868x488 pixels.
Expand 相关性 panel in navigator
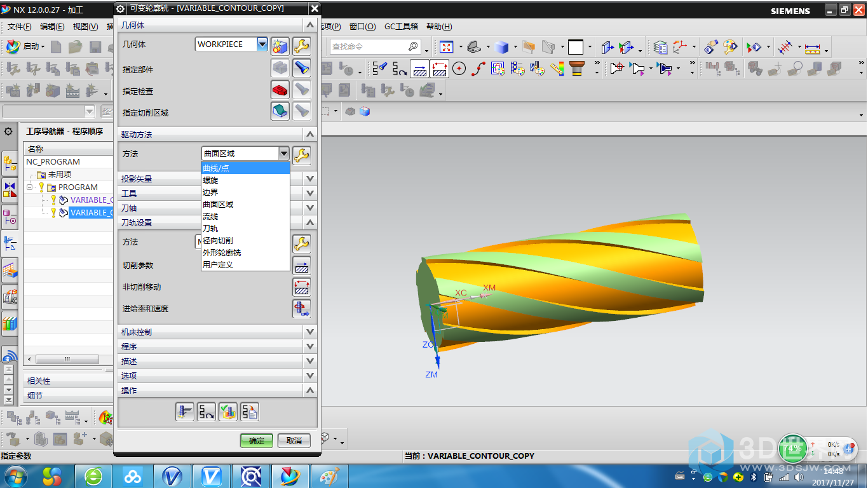68,381
